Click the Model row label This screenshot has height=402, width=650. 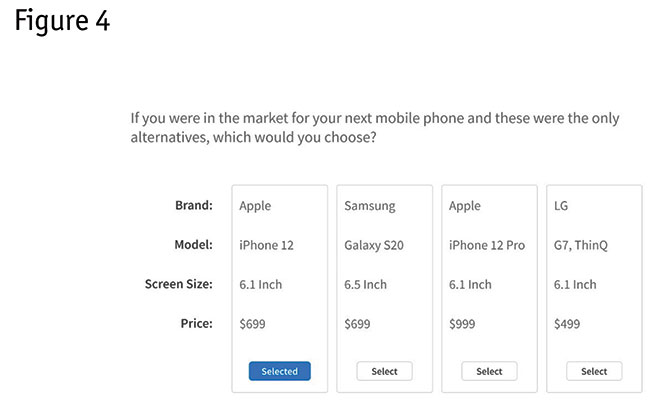click(192, 245)
